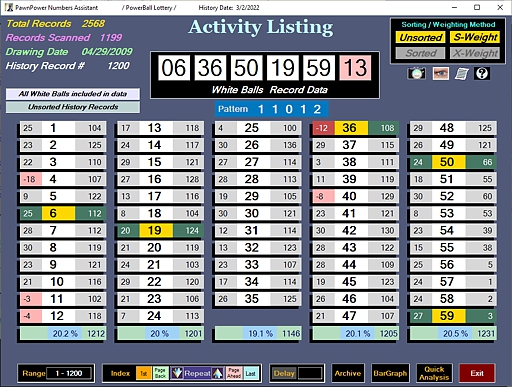The width and height of the screenshot is (512, 387).
Task: Click number 48 in the listing
Action: click(449, 128)
